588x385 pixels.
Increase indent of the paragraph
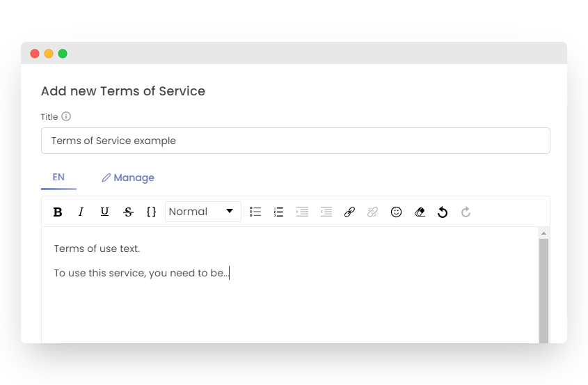(302, 212)
